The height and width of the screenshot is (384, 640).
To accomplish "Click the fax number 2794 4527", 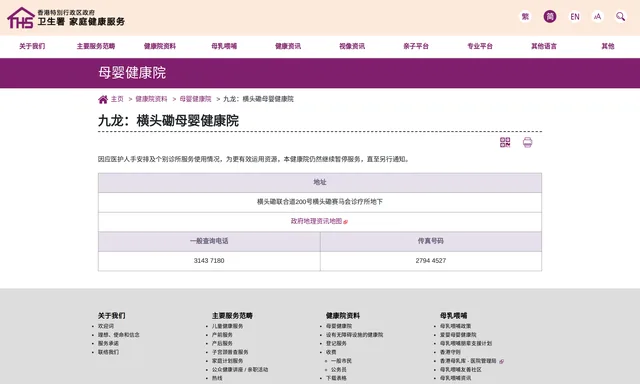I will tap(431, 261).
